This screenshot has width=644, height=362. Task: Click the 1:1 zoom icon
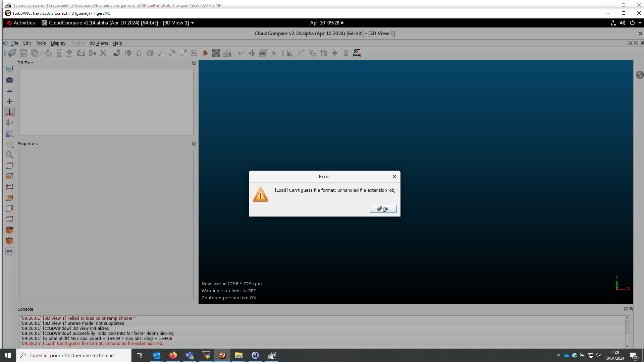(9, 90)
